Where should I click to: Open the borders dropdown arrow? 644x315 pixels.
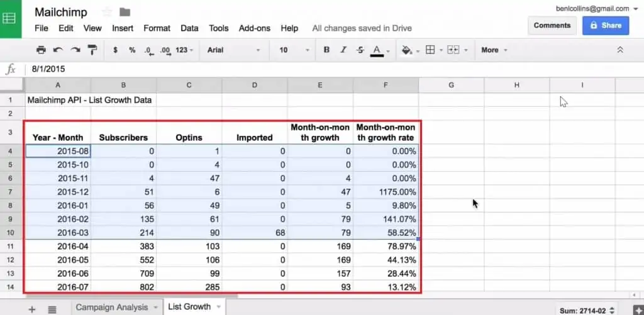[x=441, y=50]
